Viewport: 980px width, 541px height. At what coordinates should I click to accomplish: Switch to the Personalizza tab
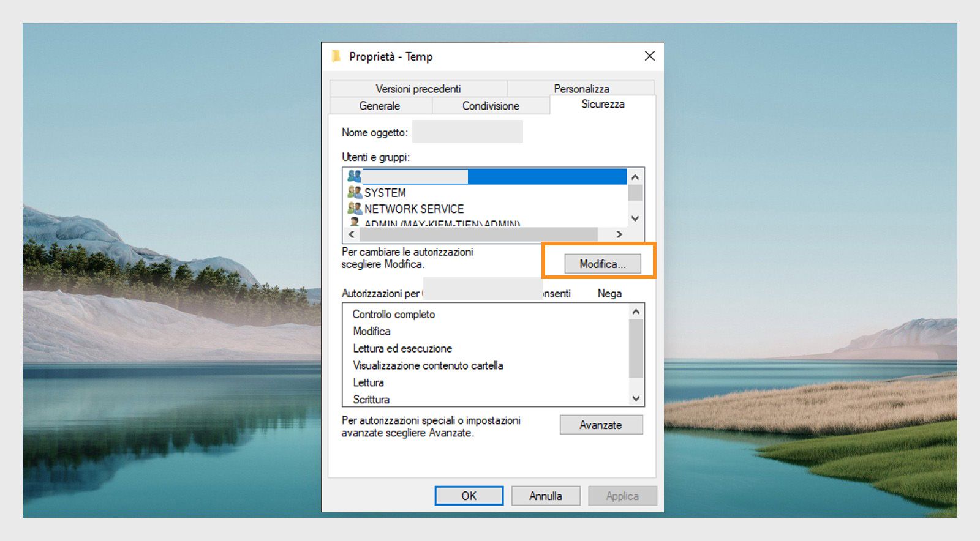point(581,88)
